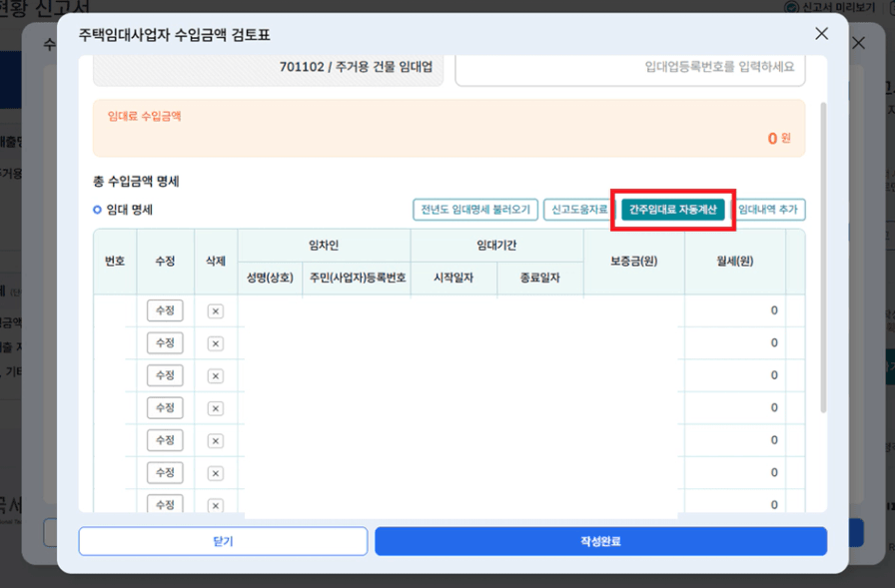Screen dimensions: 895x588
Task: Delete the first rental row
Action: tap(215, 311)
